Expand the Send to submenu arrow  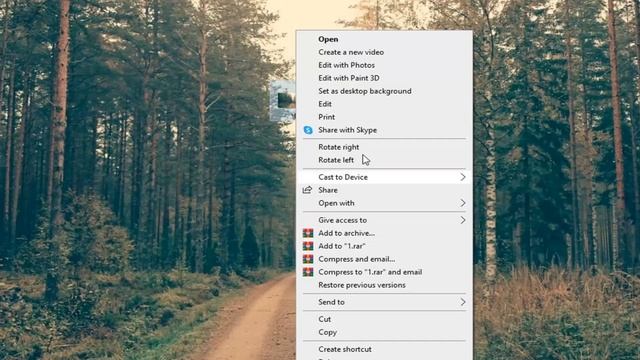(x=463, y=302)
